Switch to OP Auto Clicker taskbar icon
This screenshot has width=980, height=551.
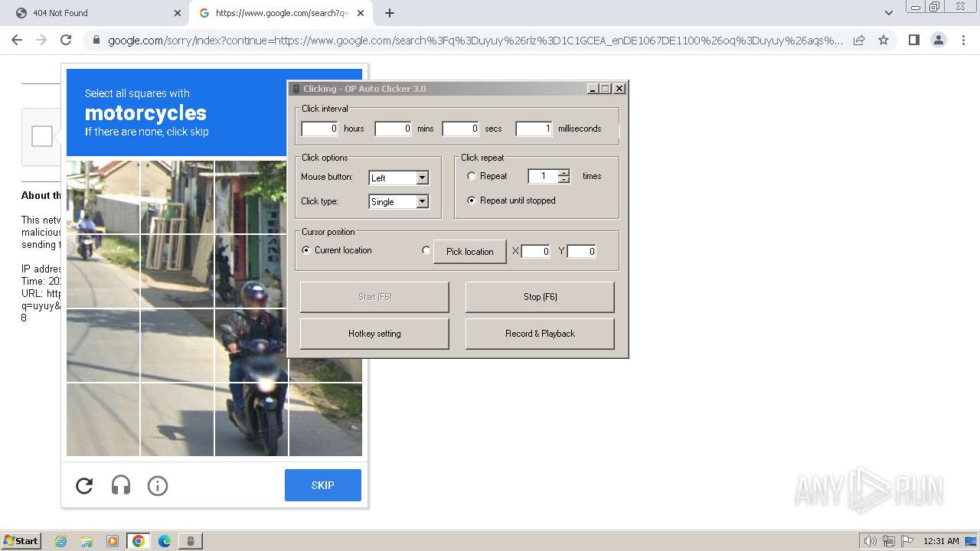pos(191,541)
